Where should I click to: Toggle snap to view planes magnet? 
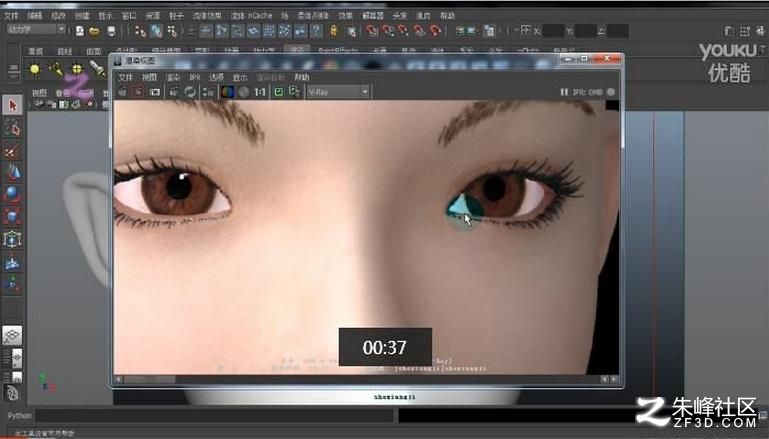(419, 31)
